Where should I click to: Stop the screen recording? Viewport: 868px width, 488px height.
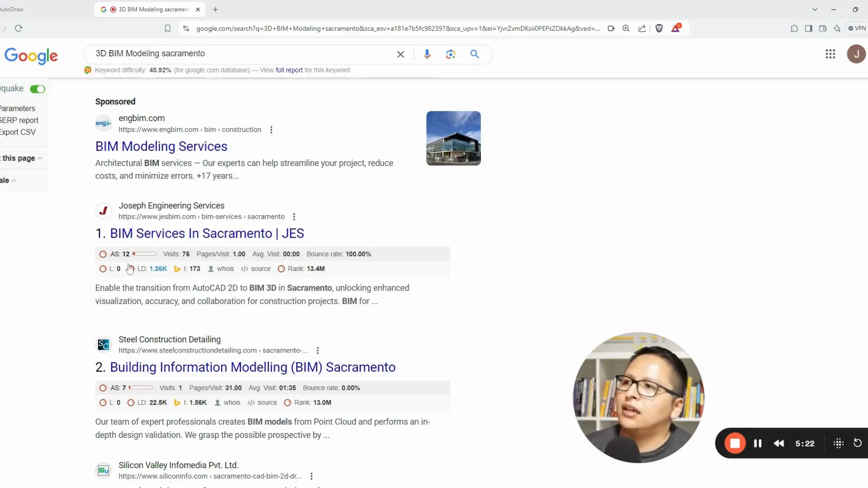pos(735,443)
